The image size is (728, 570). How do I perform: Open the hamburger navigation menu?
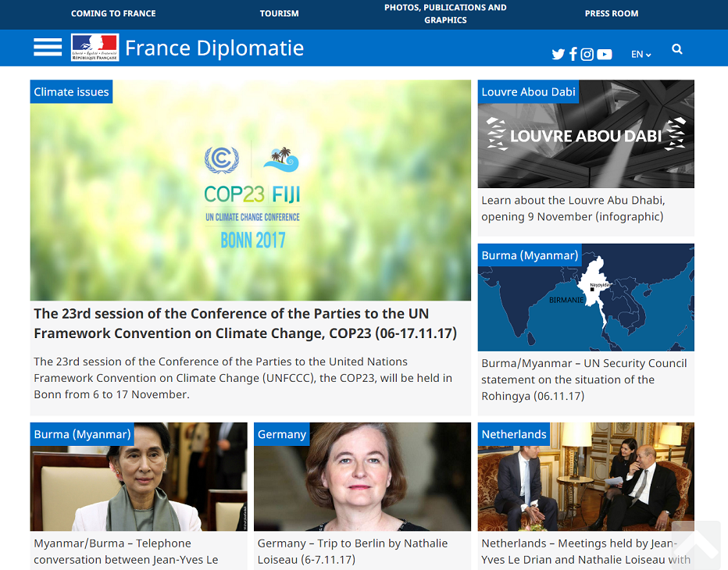point(48,47)
